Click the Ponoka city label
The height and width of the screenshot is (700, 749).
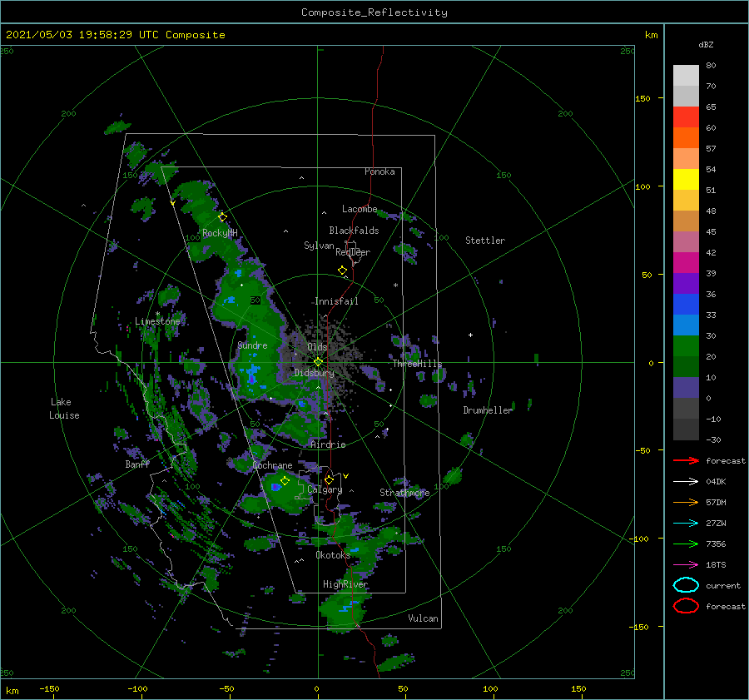379,171
